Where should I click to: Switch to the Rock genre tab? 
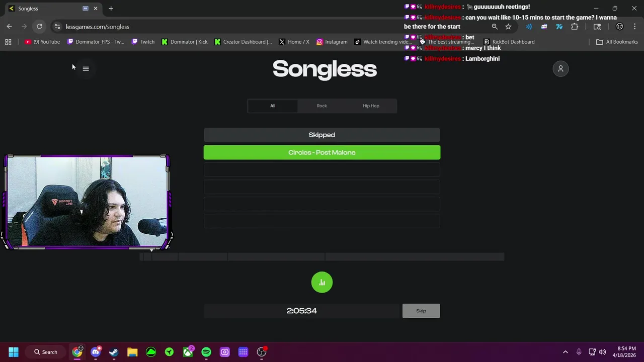tap(322, 106)
